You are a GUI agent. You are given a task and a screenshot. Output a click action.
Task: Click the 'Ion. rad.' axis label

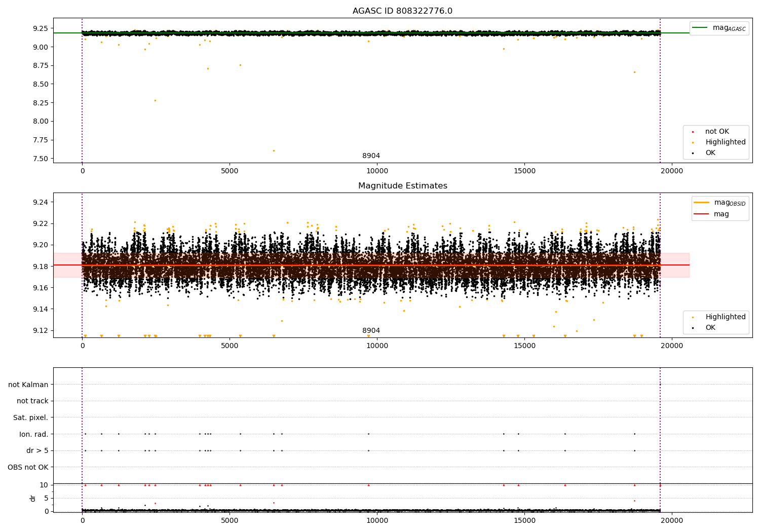[x=34, y=434]
